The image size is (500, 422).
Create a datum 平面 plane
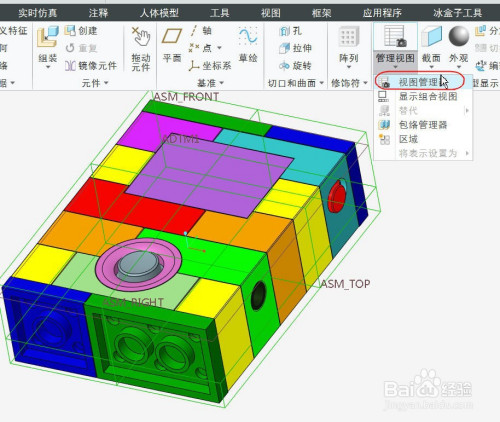pos(172,44)
